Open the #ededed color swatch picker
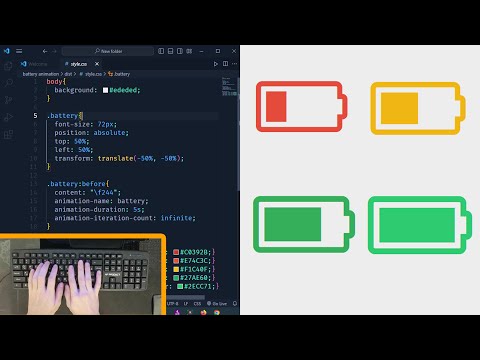 (105, 90)
